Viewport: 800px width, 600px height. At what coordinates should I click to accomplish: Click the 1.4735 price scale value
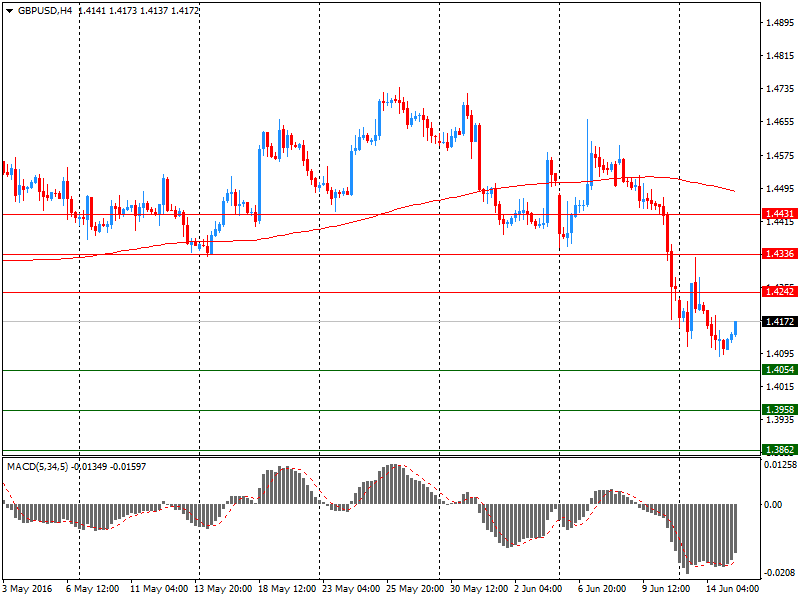point(780,89)
